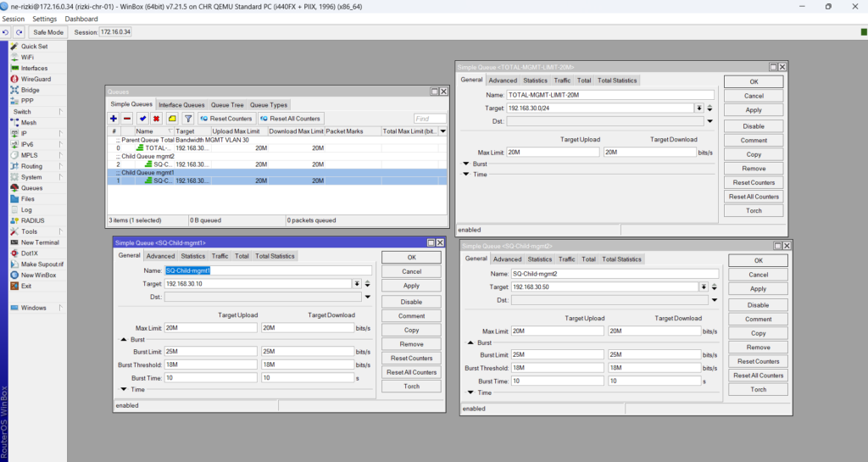
Task: Open Statistics tab in SQ-Child-mgmt2 window
Action: coord(540,259)
